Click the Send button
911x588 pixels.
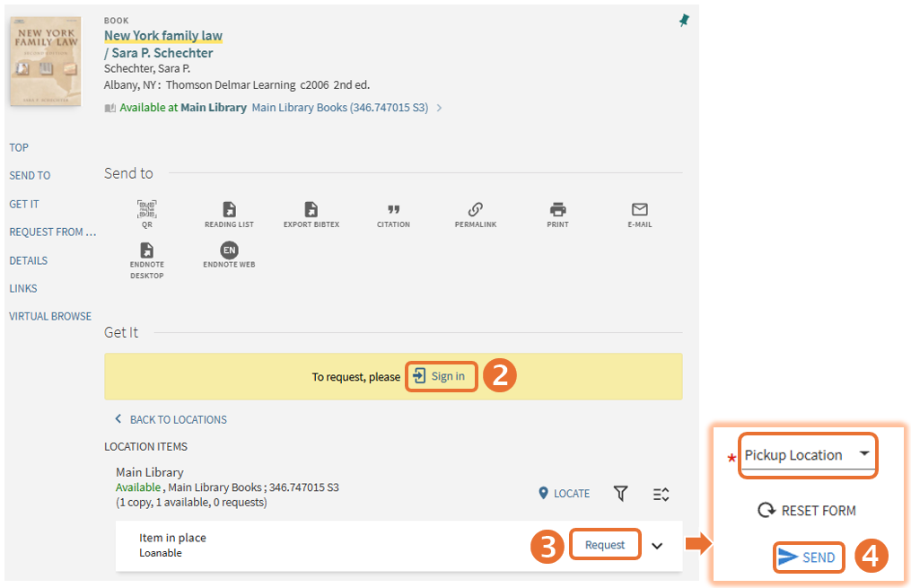click(808, 557)
